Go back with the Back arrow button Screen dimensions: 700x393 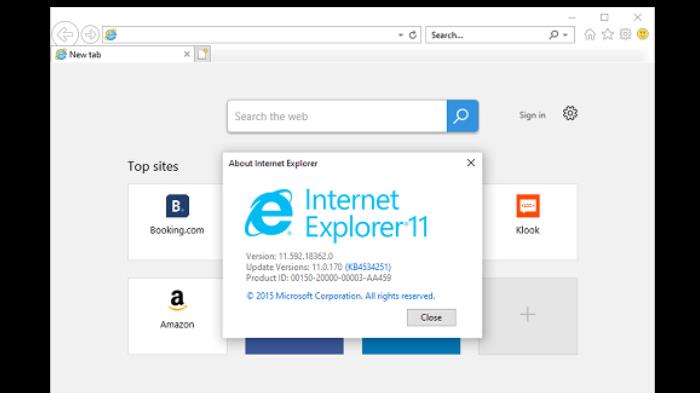[x=65, y=34]
